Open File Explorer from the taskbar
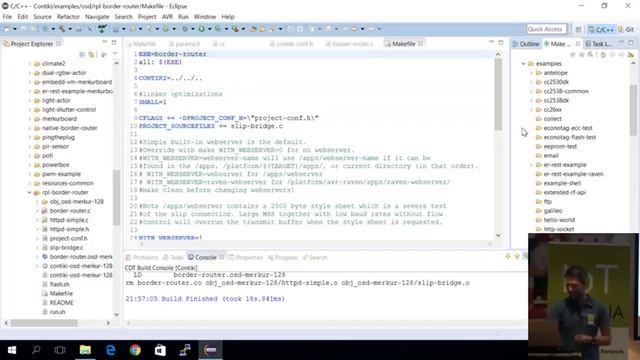Image resolution: width=640 pixels, height=360 pixels. point(85,350)
